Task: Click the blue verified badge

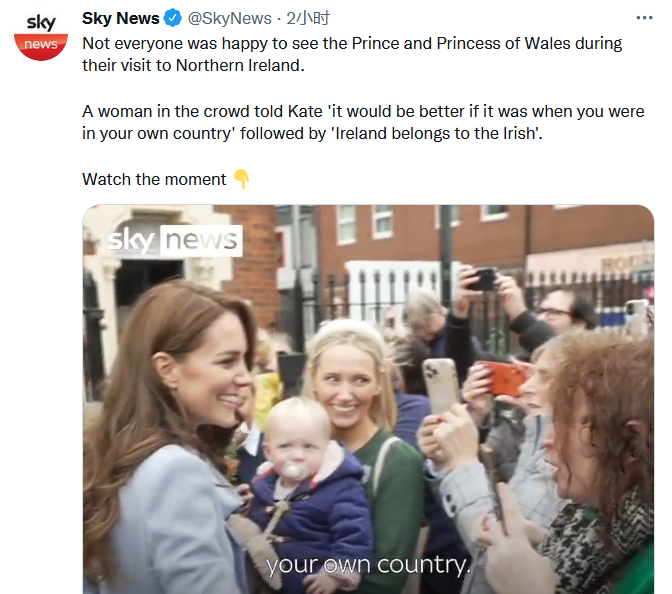Action: [172, 18]
